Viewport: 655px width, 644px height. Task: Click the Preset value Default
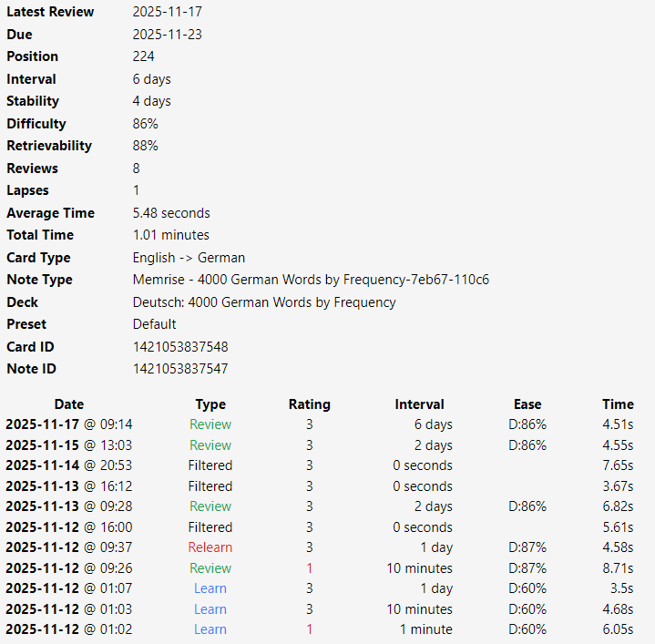click(155, 324)
